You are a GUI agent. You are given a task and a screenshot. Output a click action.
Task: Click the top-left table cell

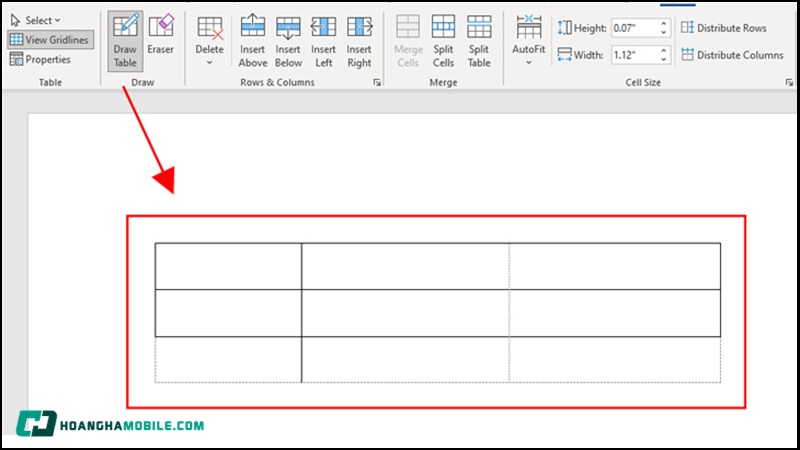click(228, 266)
